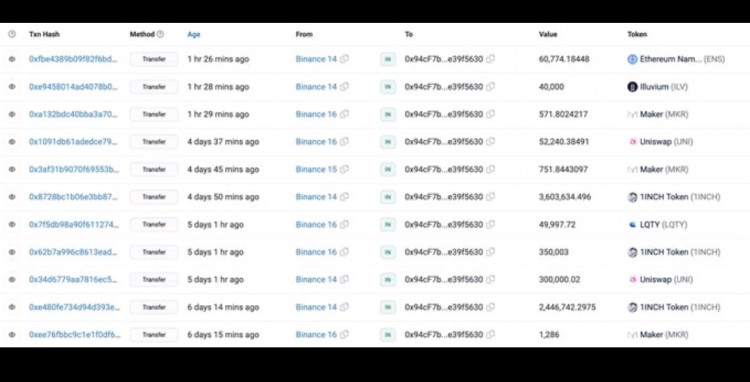Open the help icon in the table header corner
The image size is (750, 382).
(12, 34)
